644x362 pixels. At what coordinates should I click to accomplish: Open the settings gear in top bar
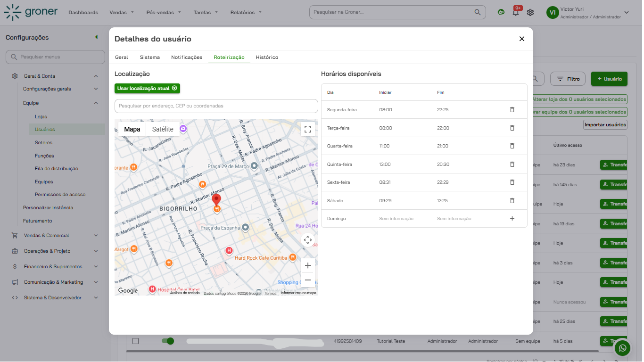point(530,12)
